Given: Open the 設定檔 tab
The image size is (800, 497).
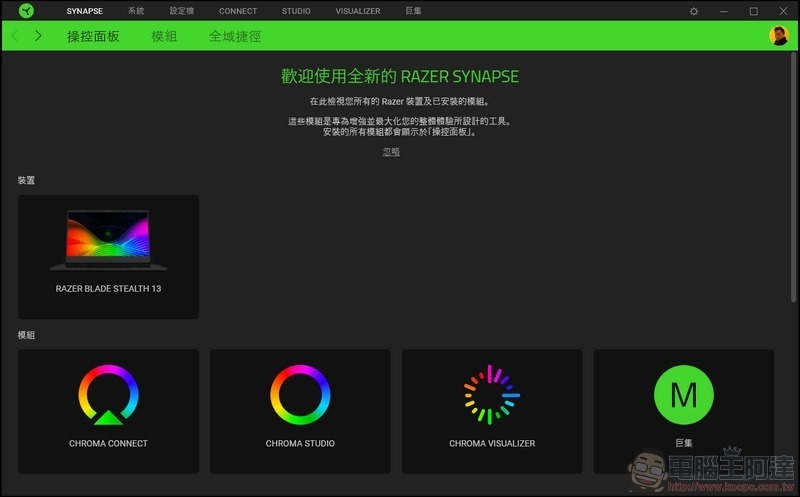Looking at the screenshot, I should coord(182,11).
